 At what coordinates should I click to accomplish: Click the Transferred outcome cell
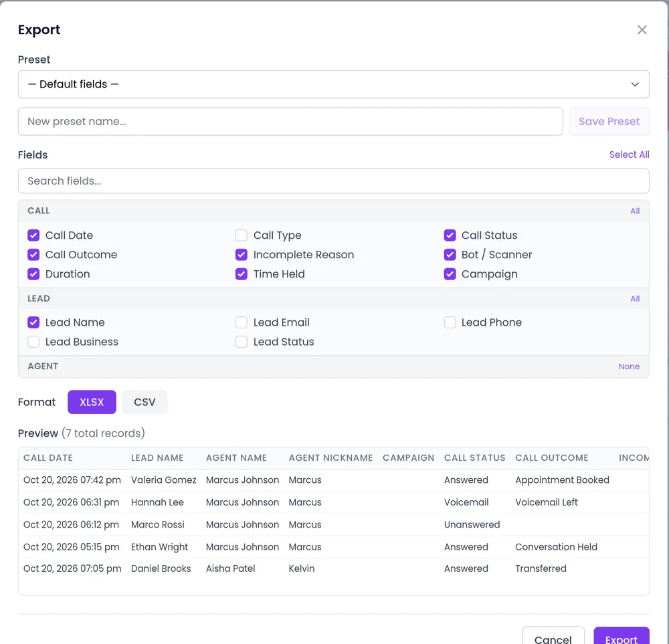(x=541, y=568)
